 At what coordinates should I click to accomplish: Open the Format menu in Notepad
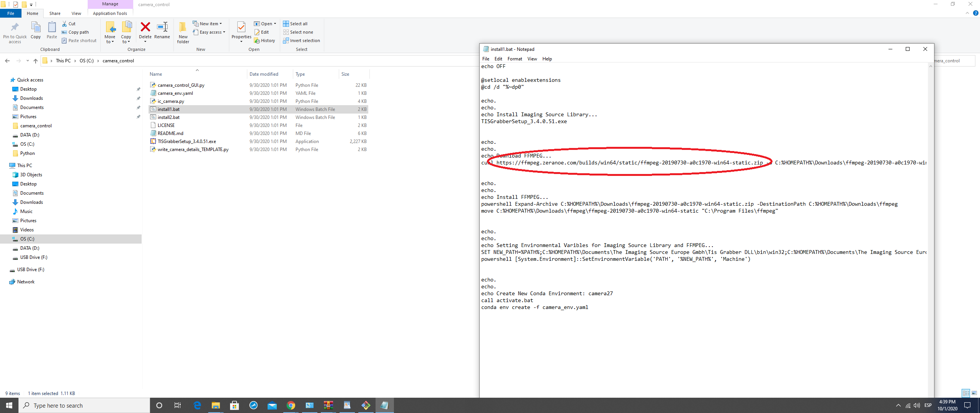514,59
